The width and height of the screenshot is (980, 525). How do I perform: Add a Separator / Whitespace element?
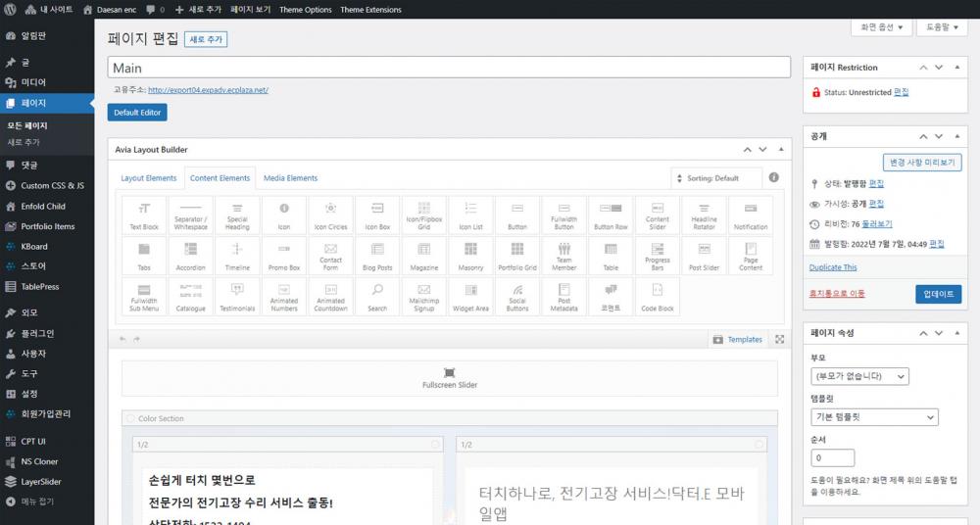tap(191, 215)
